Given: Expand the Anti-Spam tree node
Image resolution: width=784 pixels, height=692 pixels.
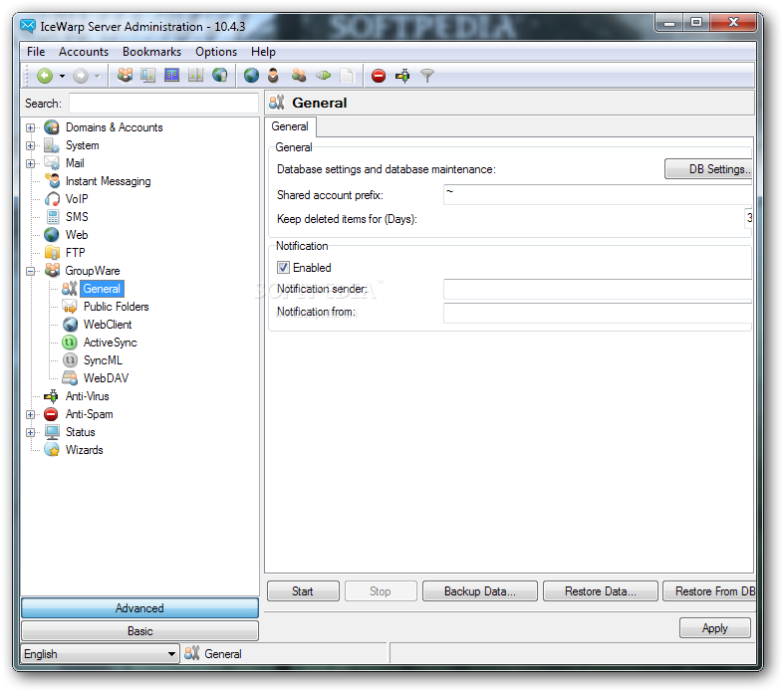Looking at the screenshot, I should [31, 414].
